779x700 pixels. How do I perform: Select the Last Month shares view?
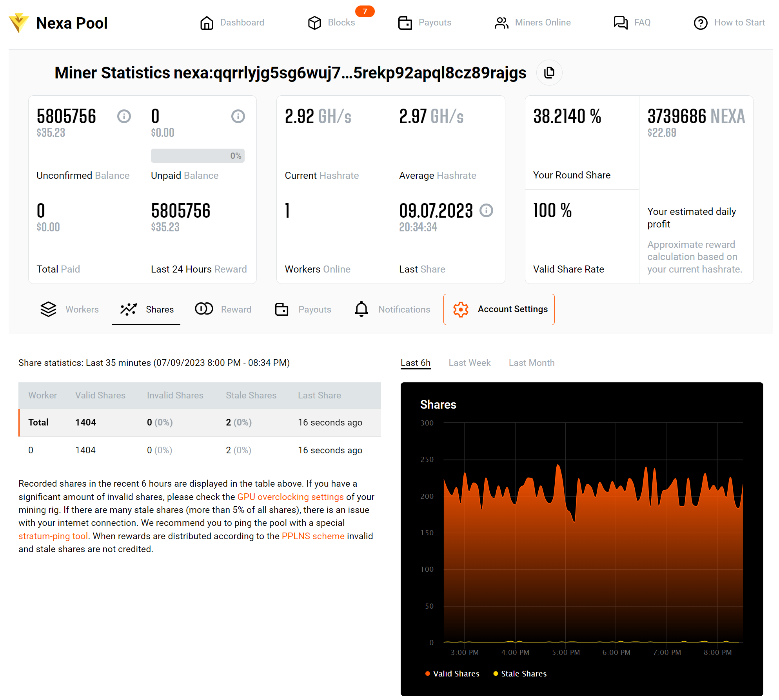pyautogui.click(x=532, y=362)
